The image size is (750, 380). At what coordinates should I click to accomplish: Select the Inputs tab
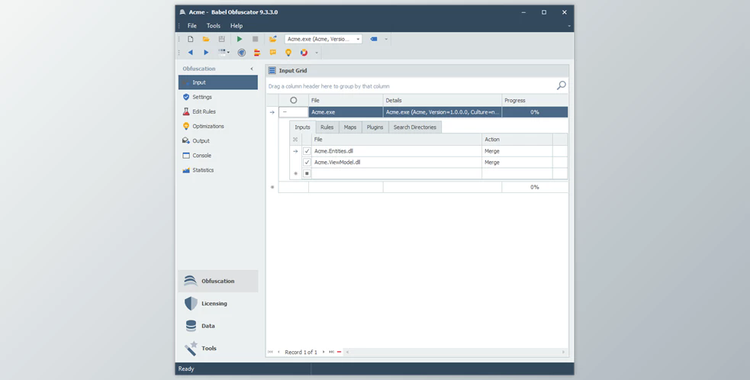point(302,127)
